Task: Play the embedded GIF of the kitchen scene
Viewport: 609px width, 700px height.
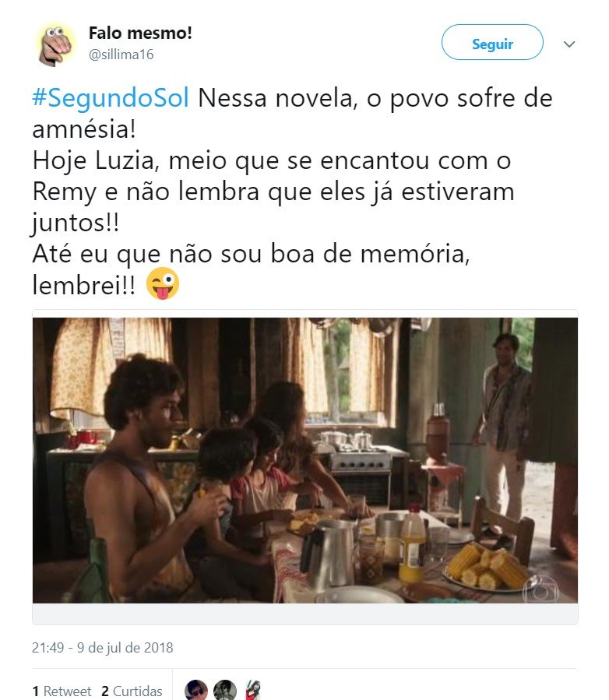Action: pyautogui.click(x=305, y=460)
